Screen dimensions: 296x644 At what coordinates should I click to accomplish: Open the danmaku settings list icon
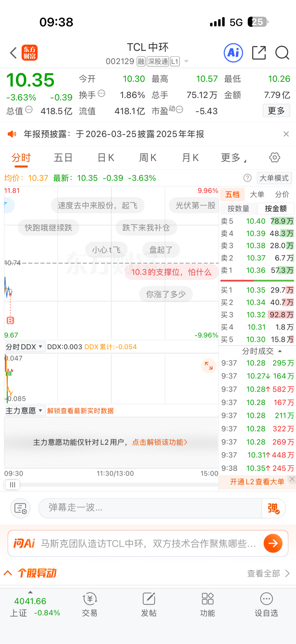coord(20,508)
